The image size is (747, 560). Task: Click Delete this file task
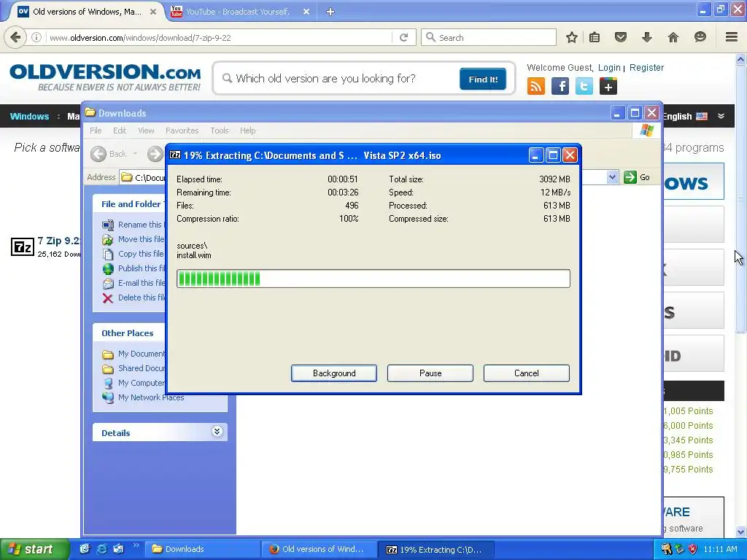[x=134, y=297]
